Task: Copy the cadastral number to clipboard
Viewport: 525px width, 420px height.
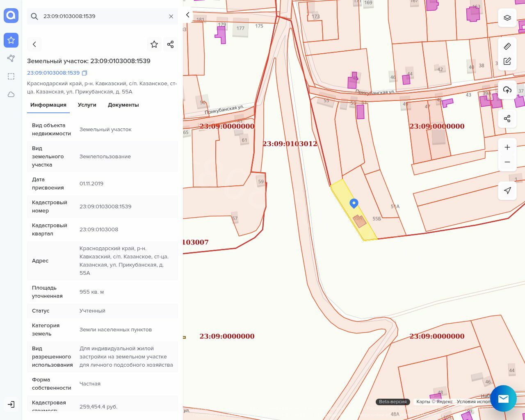Action: point(84,73)
